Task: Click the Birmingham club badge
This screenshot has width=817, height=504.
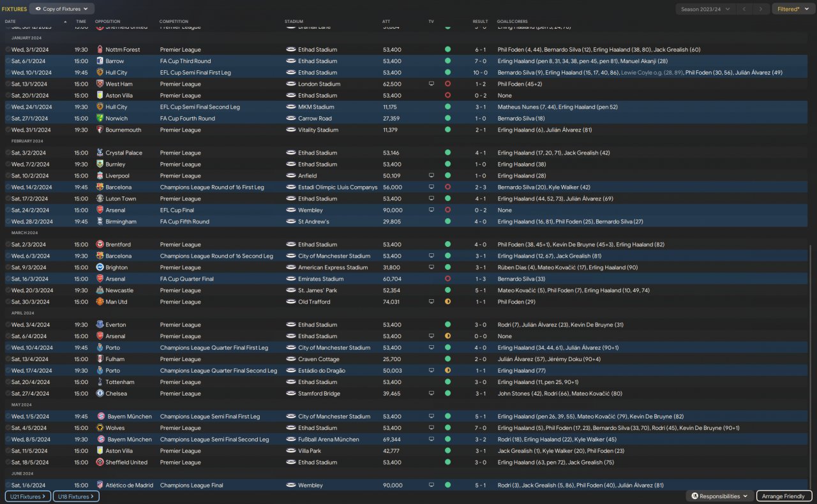Action: click(100, 222)
